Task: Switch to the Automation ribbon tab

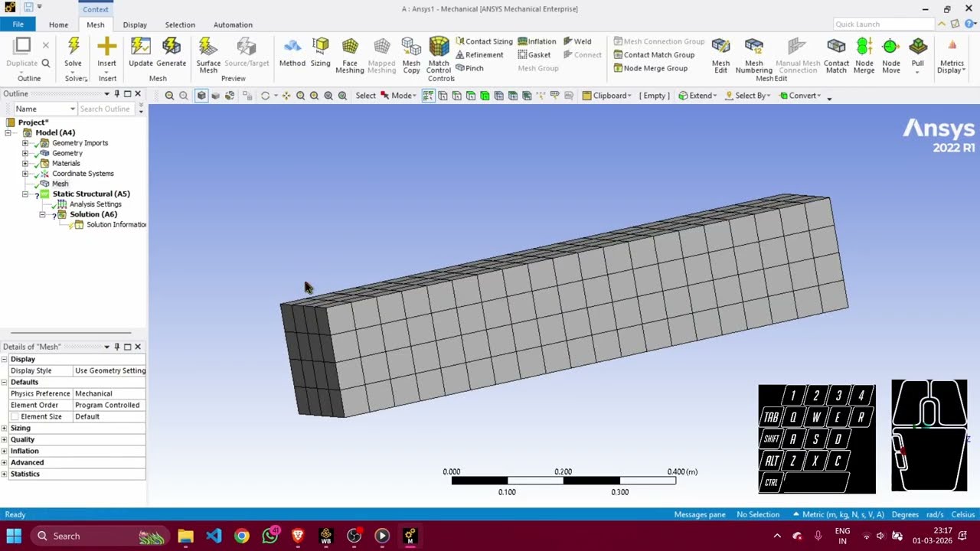Action: point(233,24)
